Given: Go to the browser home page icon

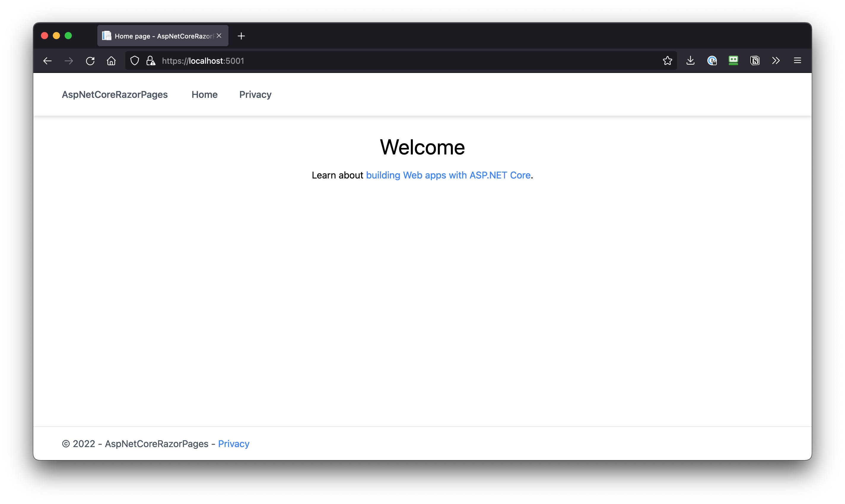Looking at the screenshot, I should (x=111, y=61).
